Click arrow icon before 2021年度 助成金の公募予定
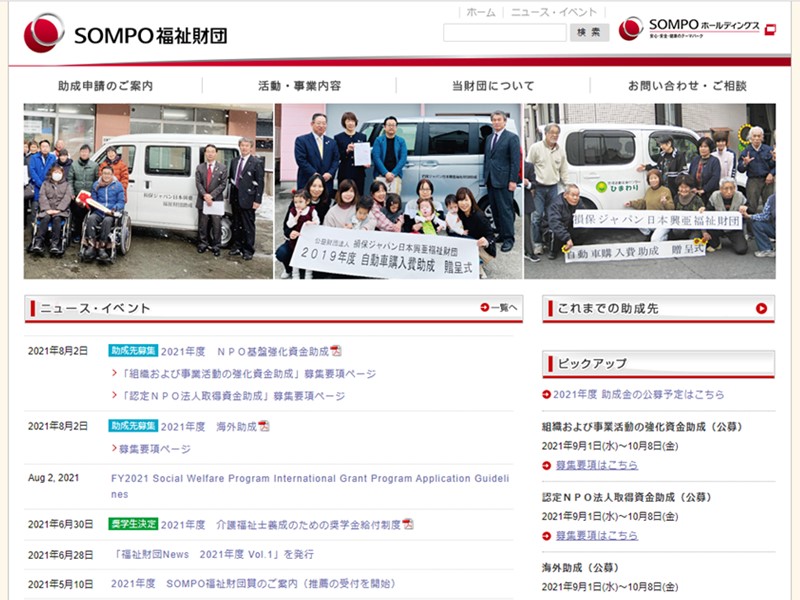This screenshot has width=800, height=600. pyautogui.click(x=546, y=394)
